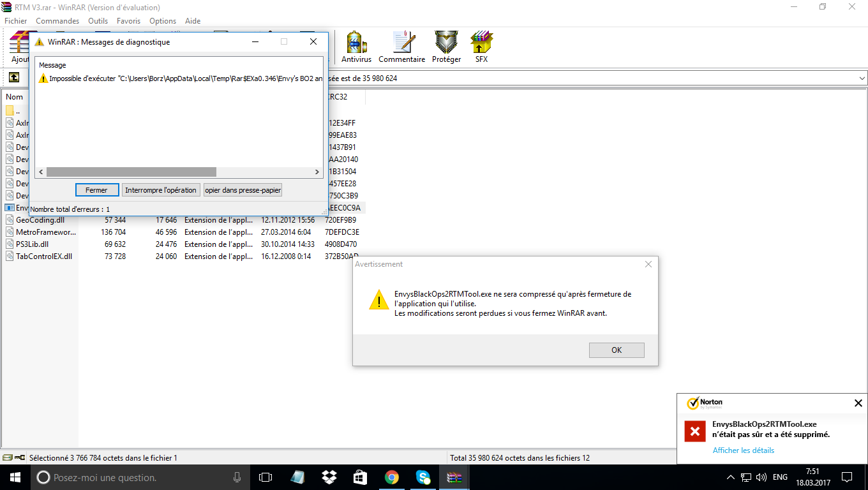Open the Aide menu
The height and width of the screenshot is (490, 868).
193,21
